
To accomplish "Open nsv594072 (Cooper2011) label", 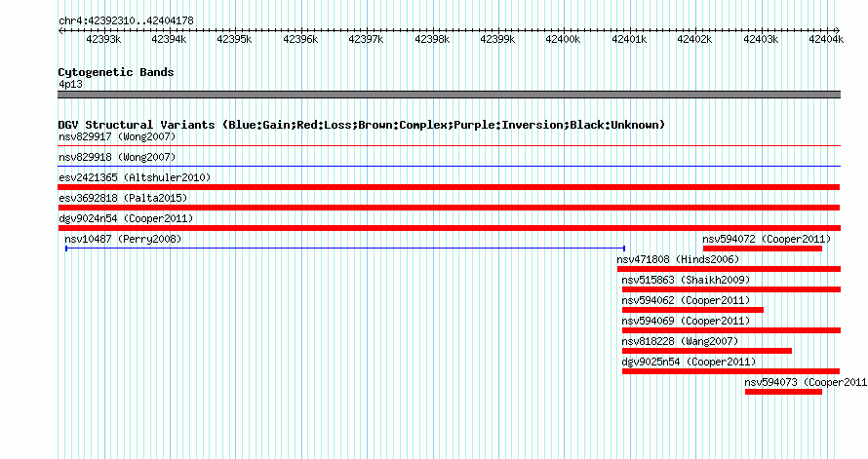I will (x=767, y=239).
